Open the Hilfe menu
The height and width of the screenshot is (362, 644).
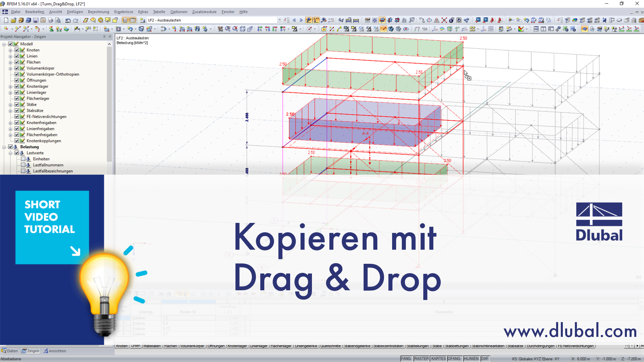pyautogui.click(x=244, y=12)
